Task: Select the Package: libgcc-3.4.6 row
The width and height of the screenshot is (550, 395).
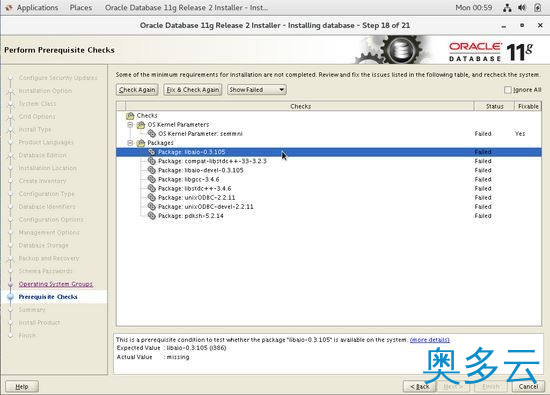Action: coord(329,179)
